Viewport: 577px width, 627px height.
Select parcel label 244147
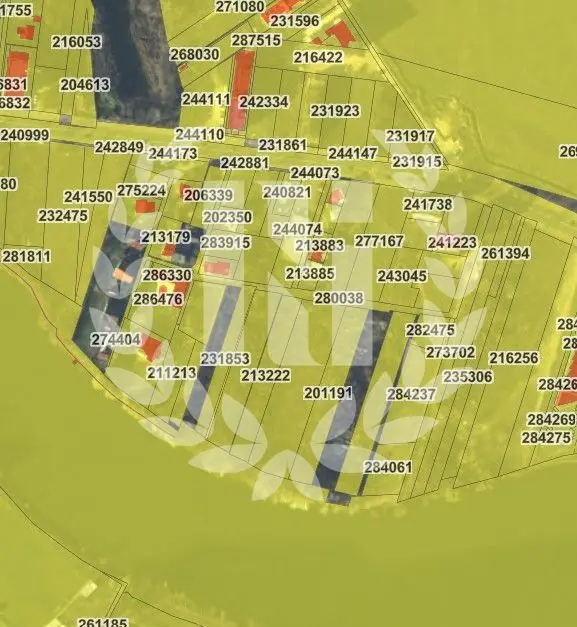pyautogui.click(x=353, y=153)
